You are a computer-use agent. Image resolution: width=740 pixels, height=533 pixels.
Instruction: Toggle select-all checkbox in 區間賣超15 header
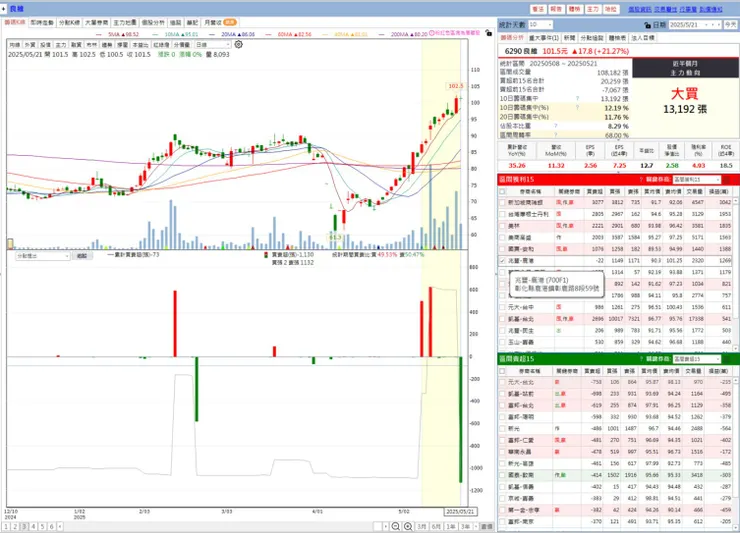503,371
